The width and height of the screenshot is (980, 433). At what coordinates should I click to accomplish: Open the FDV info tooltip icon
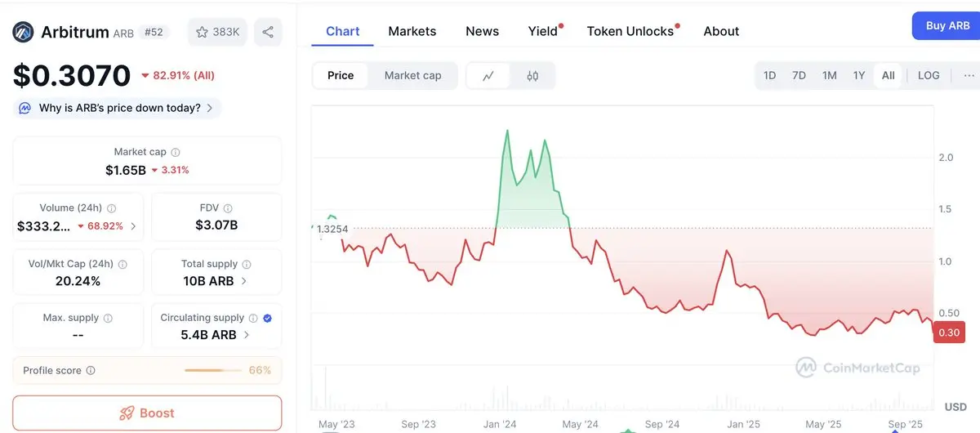point(228,208)
